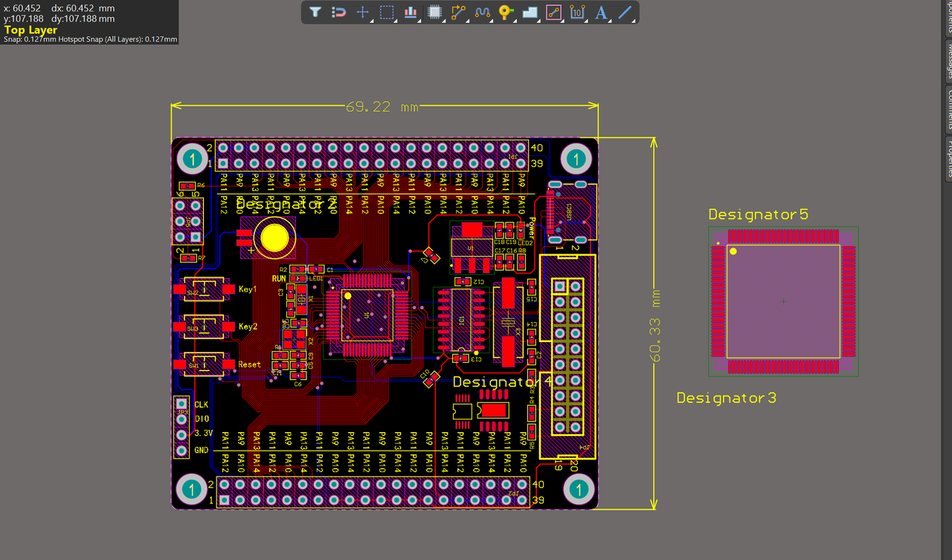The image size is (952, 560).
Task: Open the Properties panel tab
Action: (948, 158)
